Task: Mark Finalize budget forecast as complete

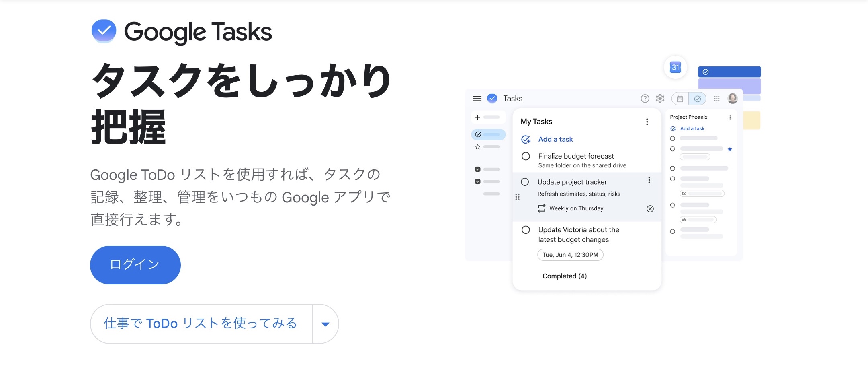Action: 526,156
